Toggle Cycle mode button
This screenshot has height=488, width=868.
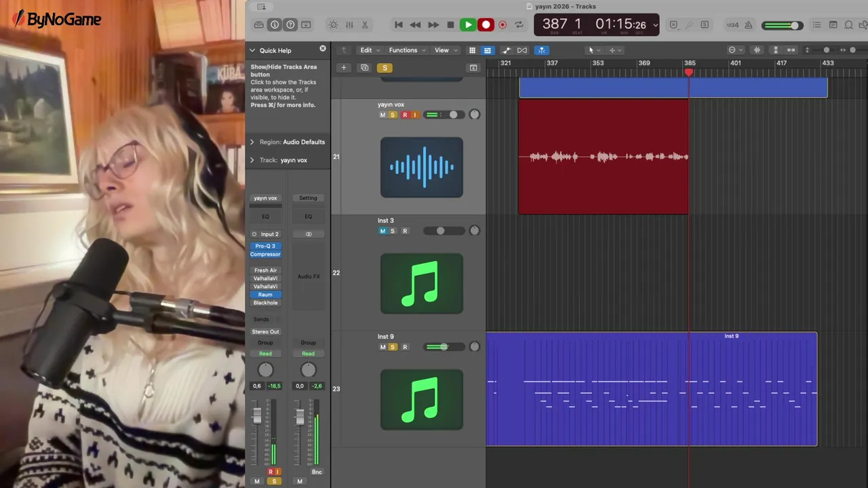[x=519, y=25]
